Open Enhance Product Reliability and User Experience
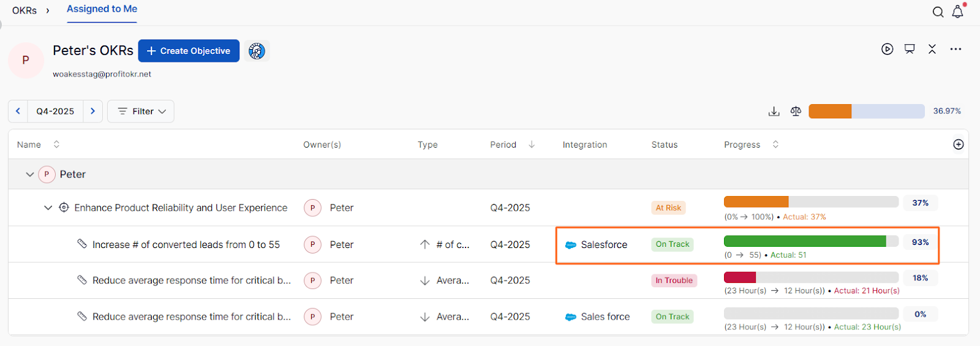Screen dimensions: 980x346 [181, 208]
